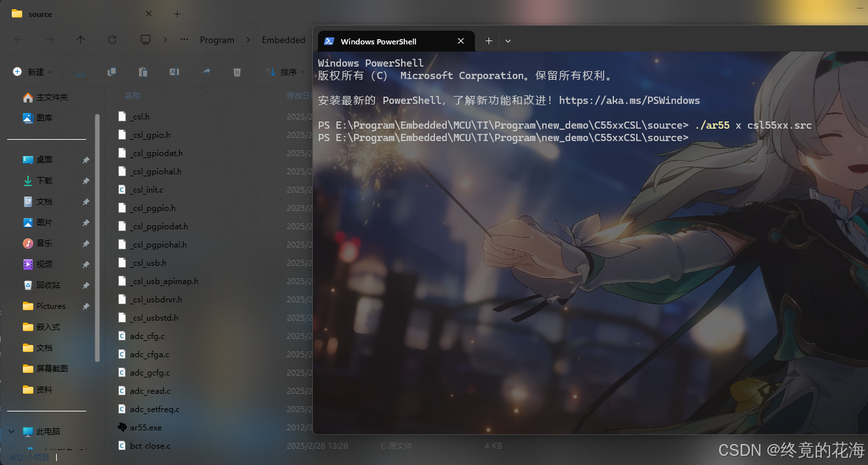This screenshot has height=465, width=868.
Task: Click the Paste clipboard icon in Explorer
Action: click(143, 72)
